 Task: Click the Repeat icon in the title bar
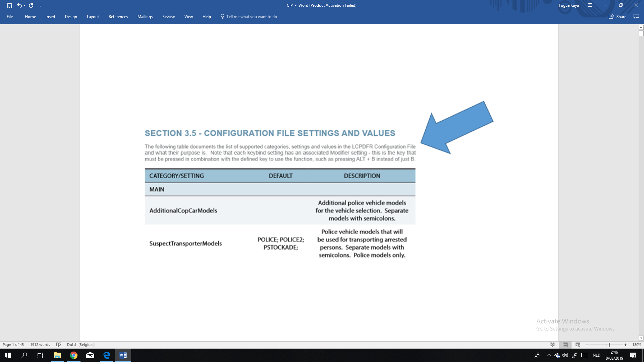(x=31, y=5)
